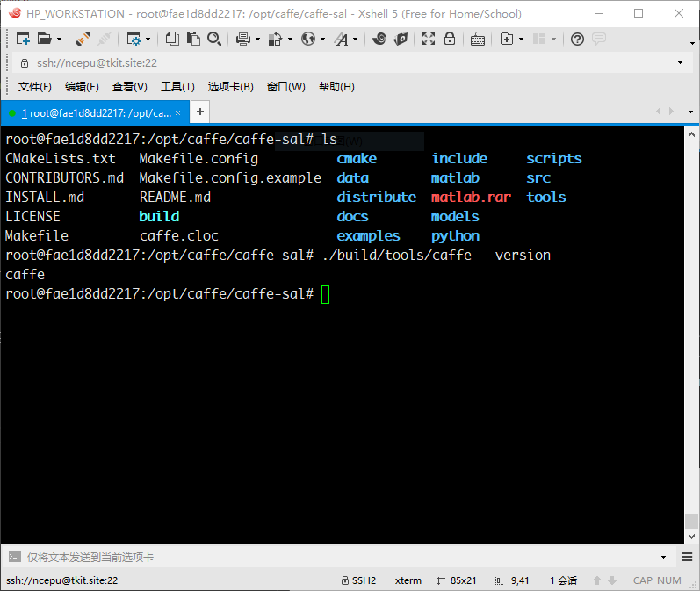Viewport: 700px width, 591px height.
Task: Close the root@fae1d8dd2217 session tab
Action: tap(178, 113)
